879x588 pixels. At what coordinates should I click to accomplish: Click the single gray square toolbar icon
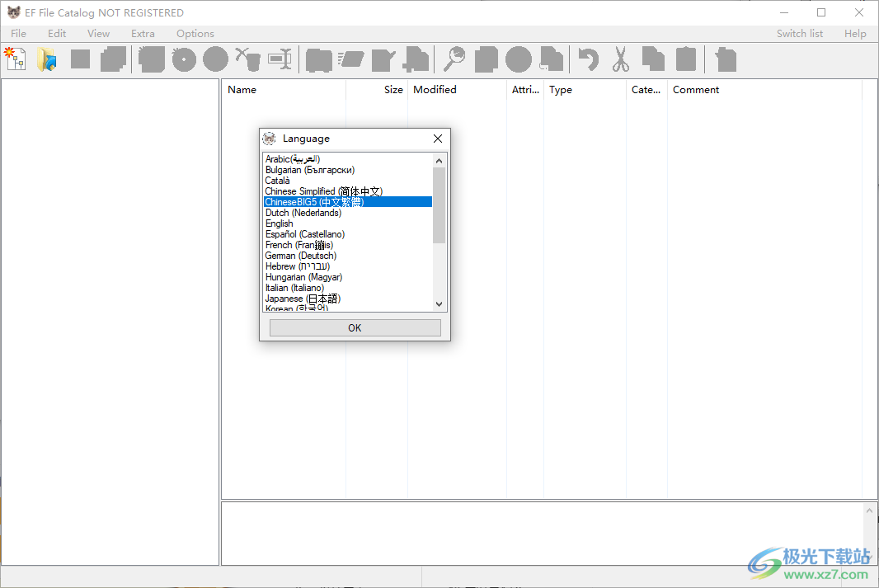pos(81,59)
